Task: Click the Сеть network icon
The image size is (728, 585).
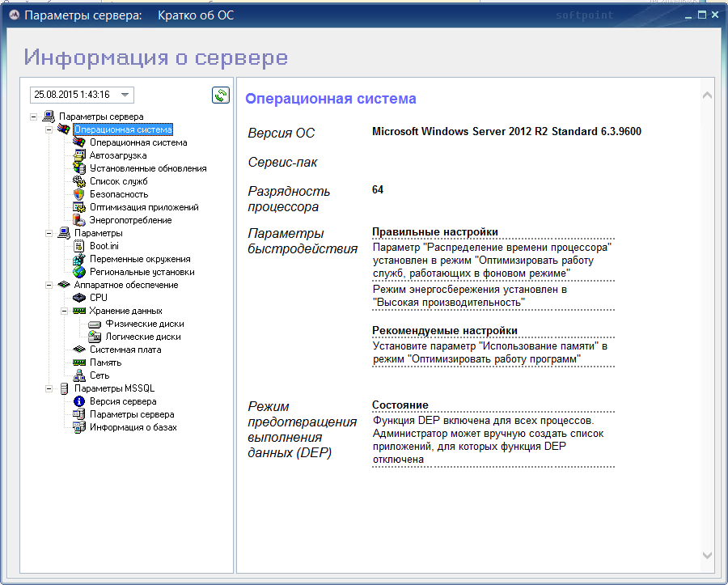Action: coord(79,375)
